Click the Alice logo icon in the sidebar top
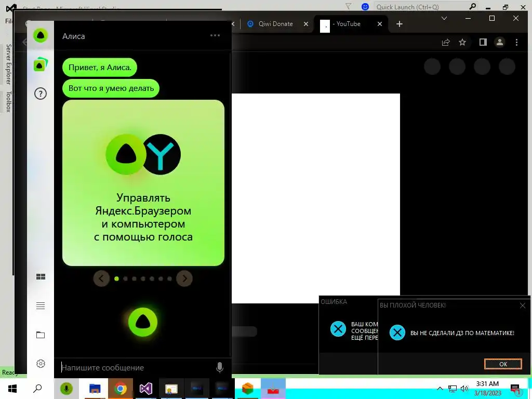The width and height of the screenshot is (532, 399). [x=41, y=36]
